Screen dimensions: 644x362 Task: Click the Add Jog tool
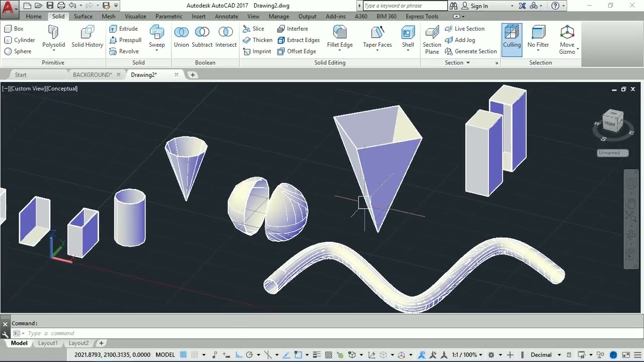coord(460,40)
